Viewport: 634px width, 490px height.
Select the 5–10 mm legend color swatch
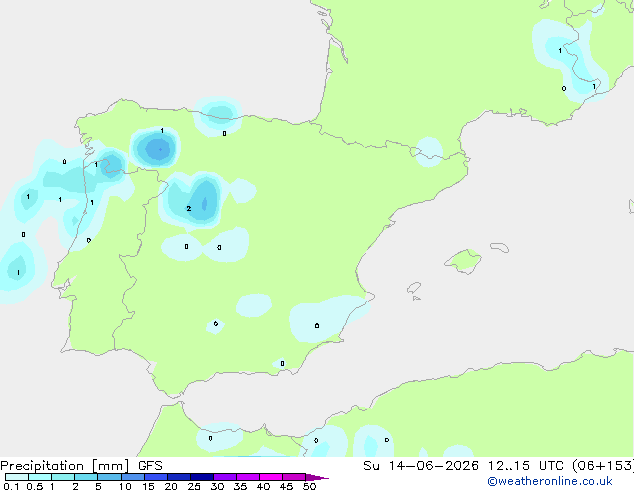[x=109, y=477]
